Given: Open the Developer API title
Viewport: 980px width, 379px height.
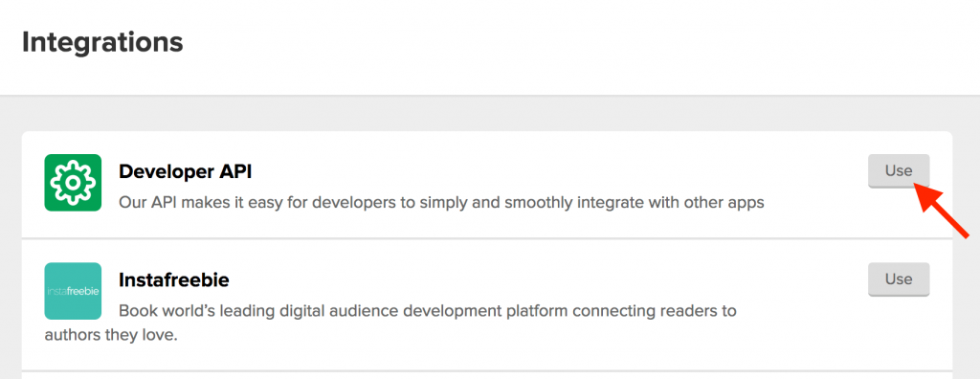Looking at the screenshot, I should [185, 171].
